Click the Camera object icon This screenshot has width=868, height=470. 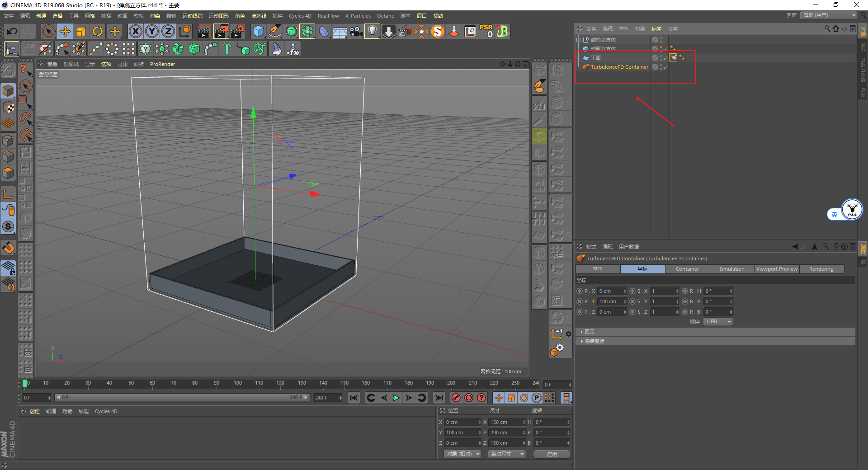[356, 31]
